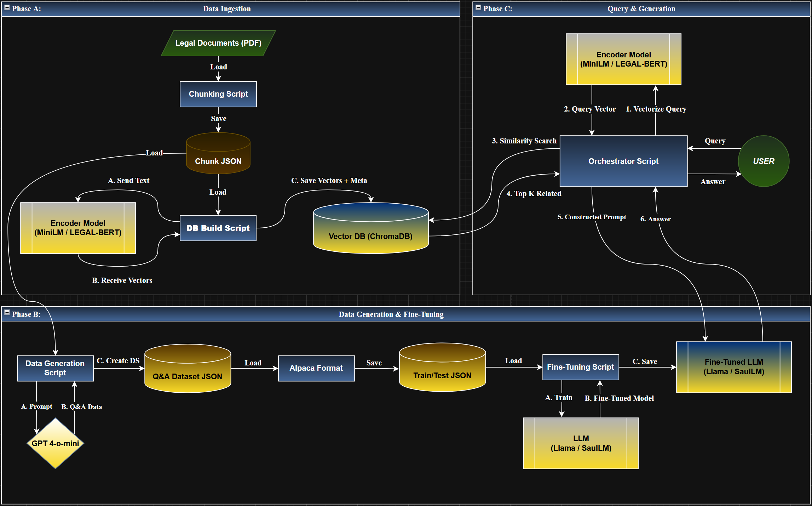Screen dimensions: 812x506
Task: Select the Legal Documents (PDF) shape
Action: [218, 43]
